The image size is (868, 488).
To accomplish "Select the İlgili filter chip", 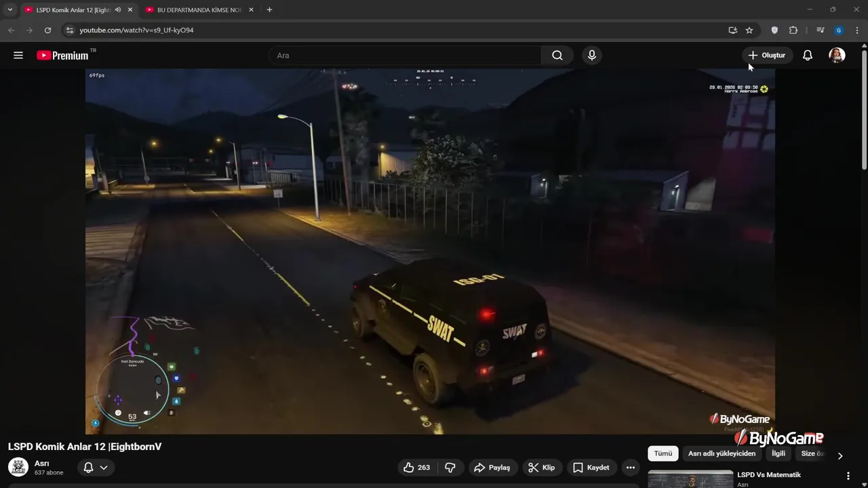I will (x=778, y=453).
